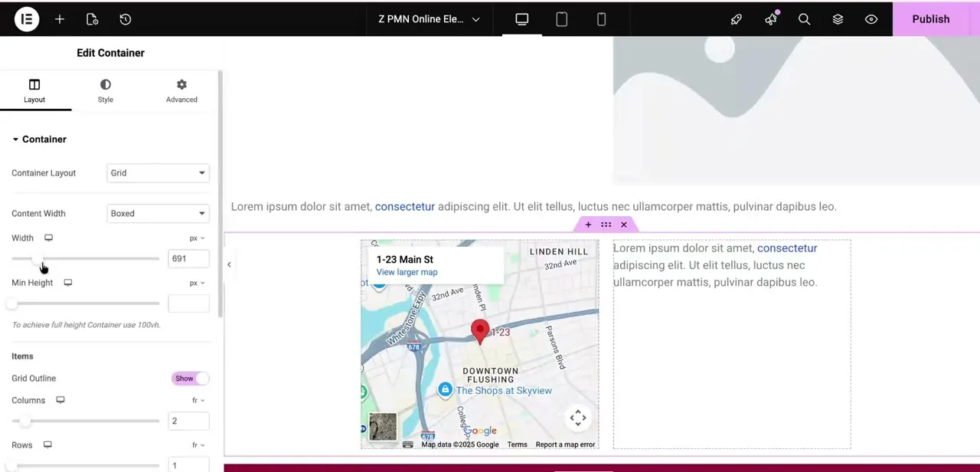Click the map keyboard shortcuts icon
980x472 pixels.
tap(408, 444)
